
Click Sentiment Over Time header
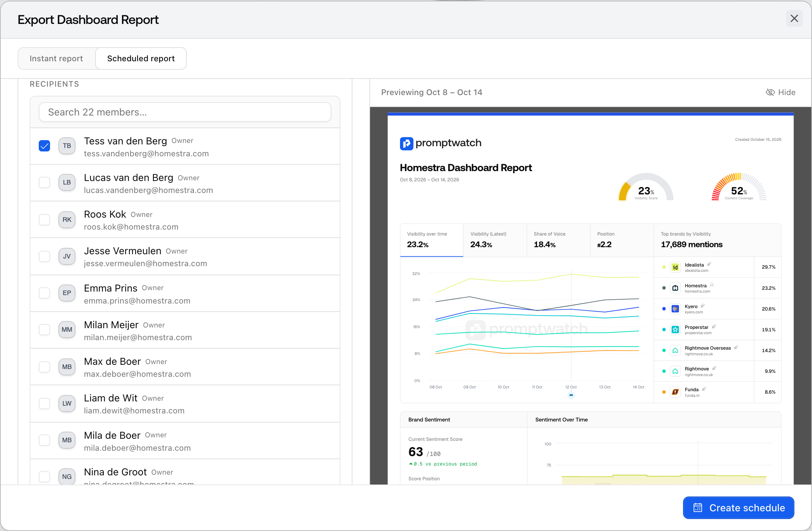coord(561,420)
